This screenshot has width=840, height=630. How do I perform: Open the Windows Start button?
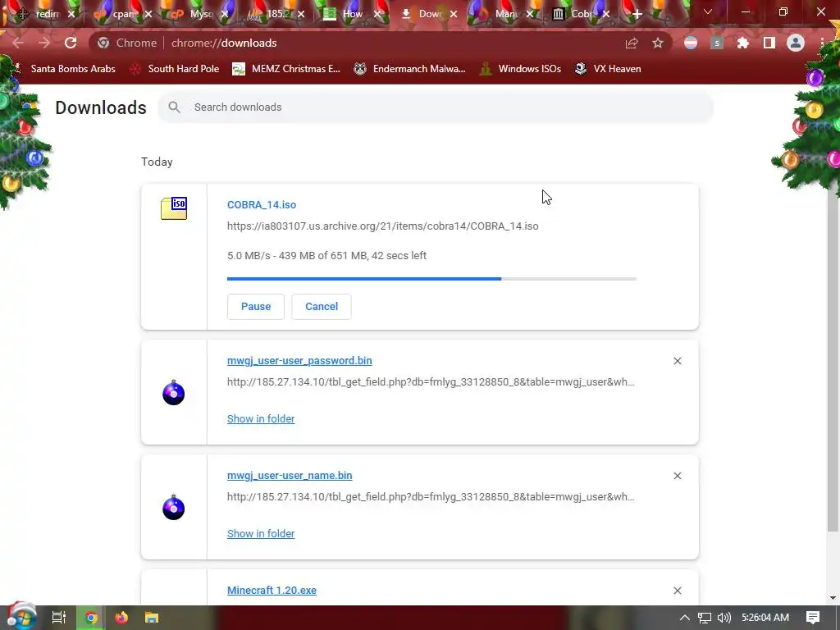21,617
